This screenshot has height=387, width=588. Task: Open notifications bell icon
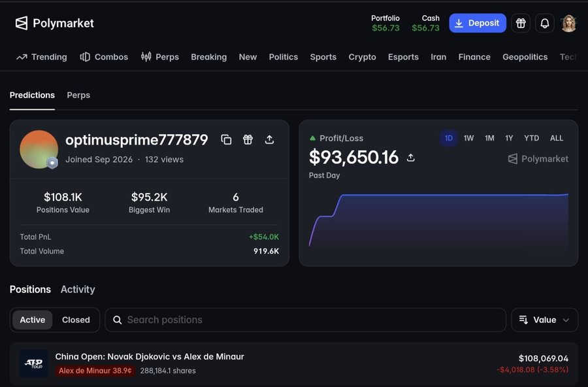click(544, 24)
